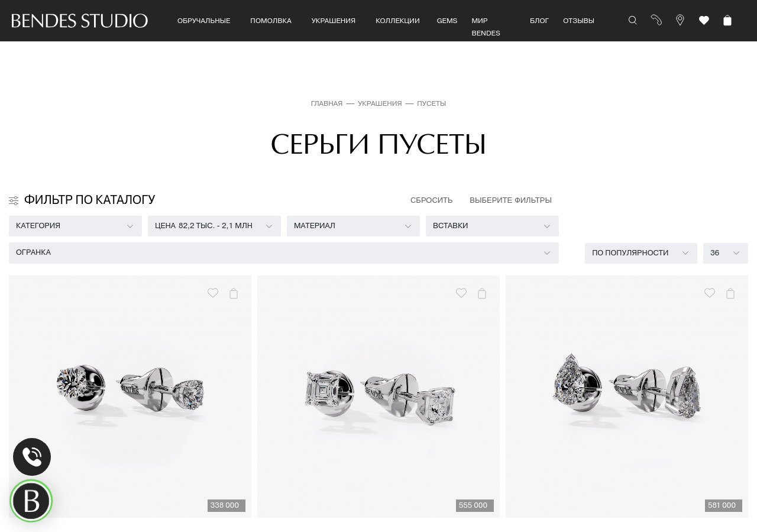Open the store location pin icon

pyautogui.click(x=680, y=20)
